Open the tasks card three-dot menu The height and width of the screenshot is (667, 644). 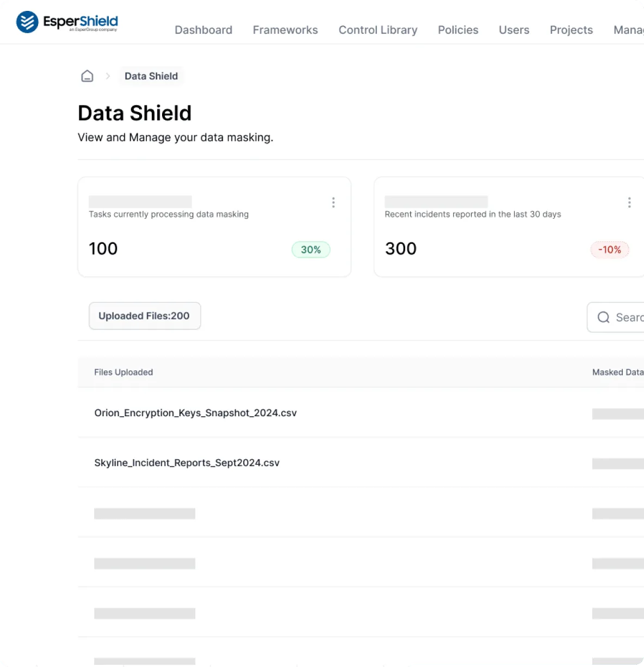(333, 203)
